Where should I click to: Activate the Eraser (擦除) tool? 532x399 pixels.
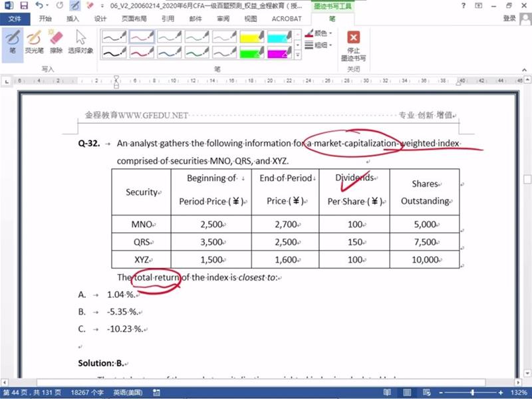56,43
